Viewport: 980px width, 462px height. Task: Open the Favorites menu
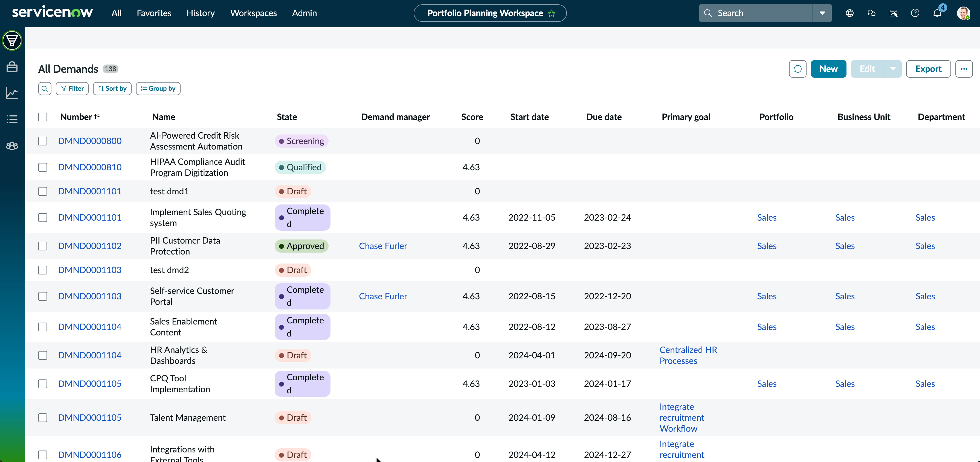(x=154, y=13)
